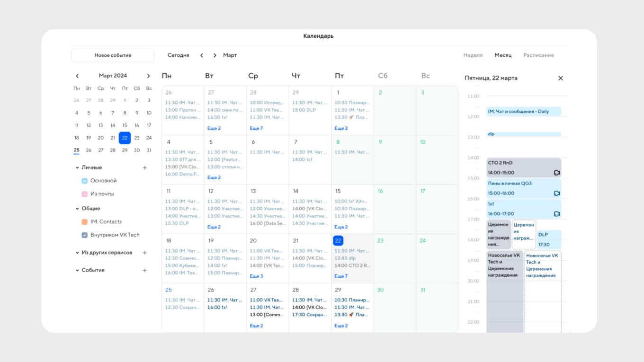Click date 25 in the month grid

pos(169,290)
